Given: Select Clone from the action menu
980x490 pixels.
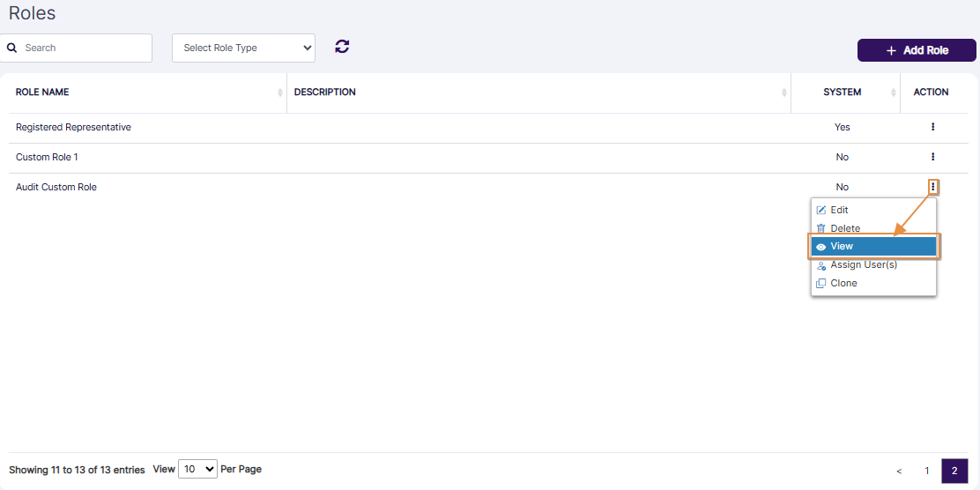Looking at the screenshot, I should (843, 284).
